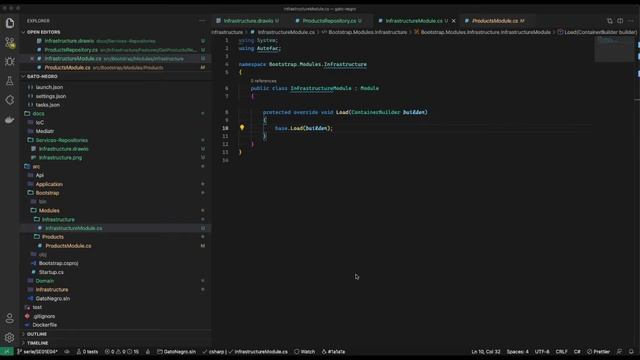Close the InfrastructureModule.cs tab

453,21
